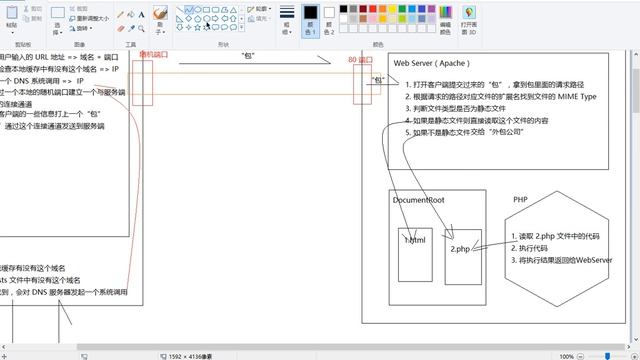Pick the gray color swatch
This screenshot has width=640, height=360.
click(x=353, y=9)
